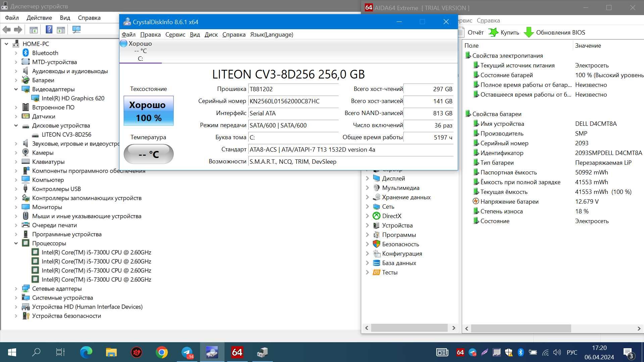
Task: Launch Microsoft Edge from taskbar
Action: tap(86, 352)
